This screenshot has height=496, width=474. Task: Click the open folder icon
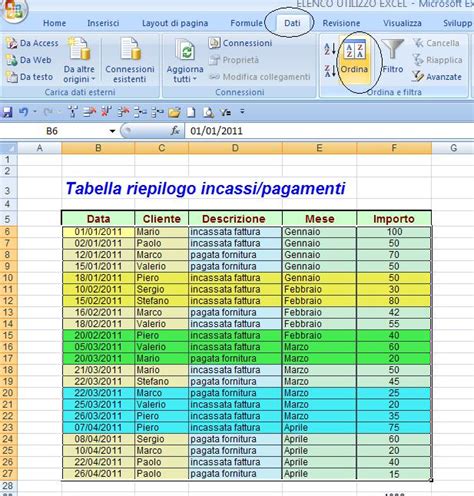[x=174, y=113]
